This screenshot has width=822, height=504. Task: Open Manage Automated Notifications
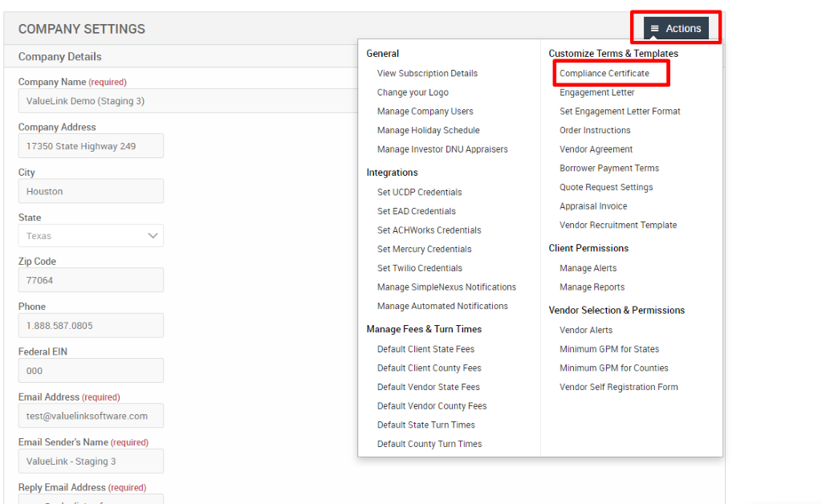(442, 306)
